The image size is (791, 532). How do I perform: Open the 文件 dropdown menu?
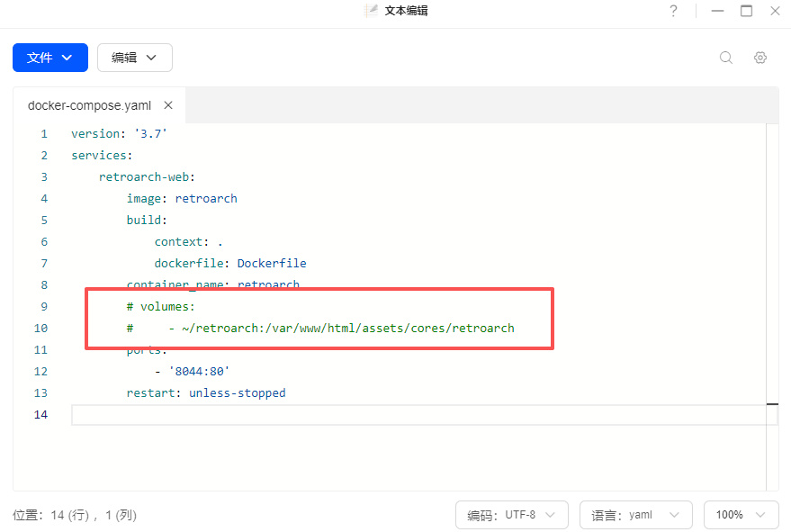[50, 58]
